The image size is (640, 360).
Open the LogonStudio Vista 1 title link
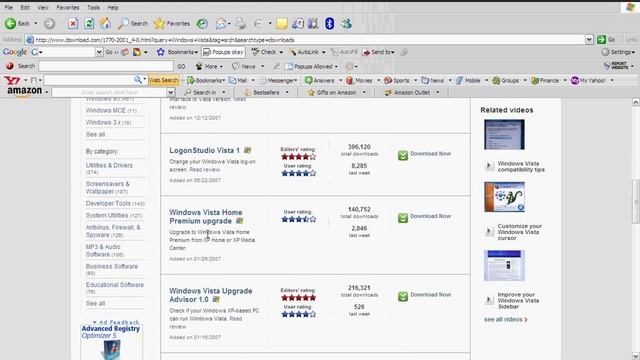(x=204, y=151)
